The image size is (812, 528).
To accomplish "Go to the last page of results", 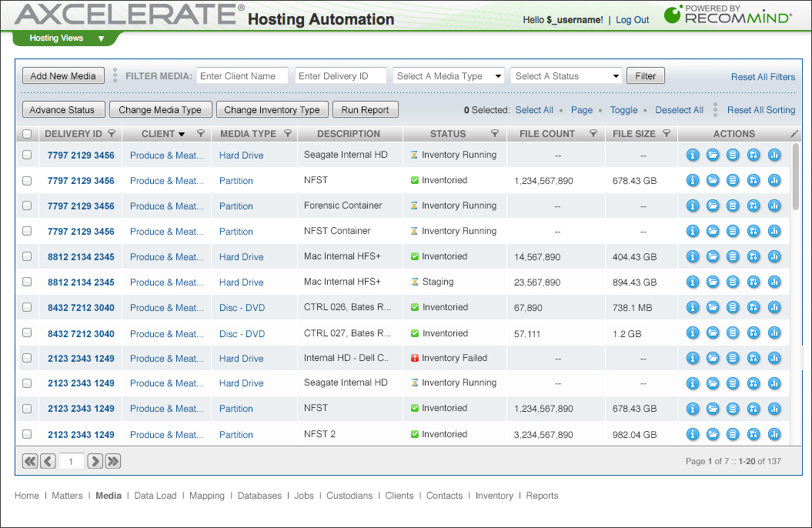I will pyautogui.click(x=113, y=461).
